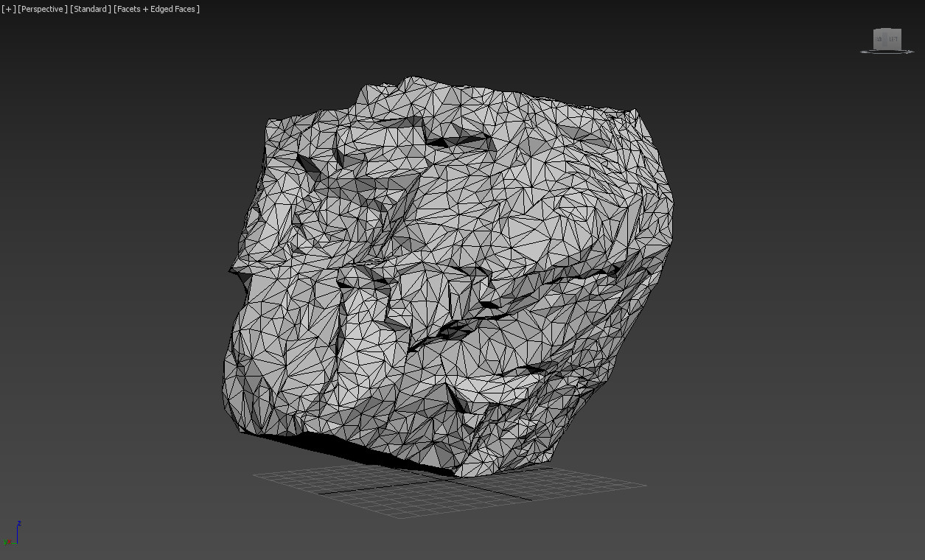Screen dimensions: 925x560
Task: Open the Standard viewport label dropdown
Action: click(89, 9)
